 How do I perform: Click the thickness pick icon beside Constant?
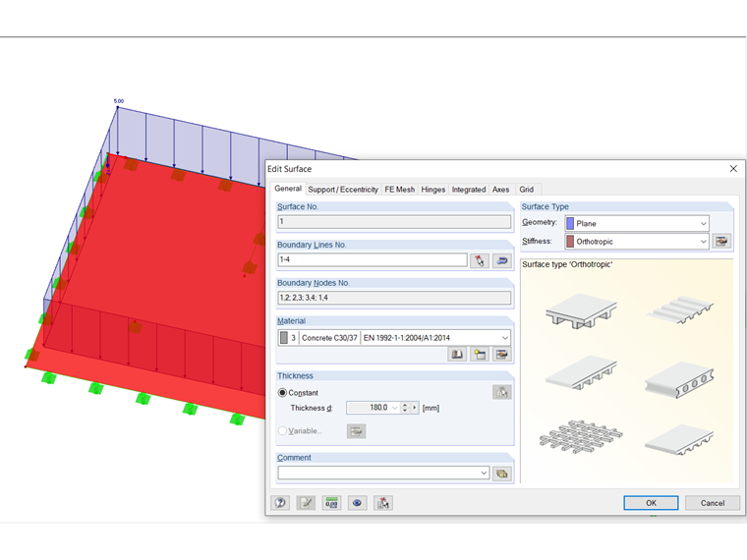coord(501,392)
